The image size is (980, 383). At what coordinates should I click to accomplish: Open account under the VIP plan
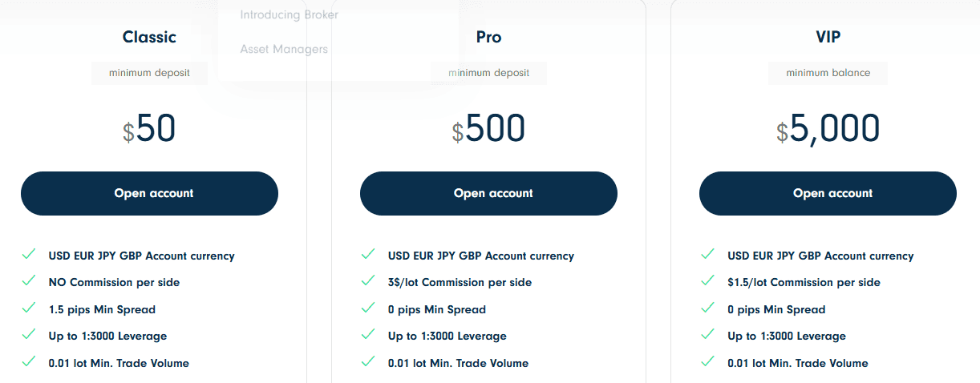828,193
